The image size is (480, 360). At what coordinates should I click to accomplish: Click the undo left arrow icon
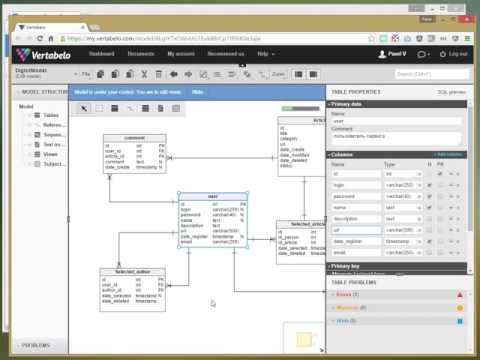coord(174,74)
